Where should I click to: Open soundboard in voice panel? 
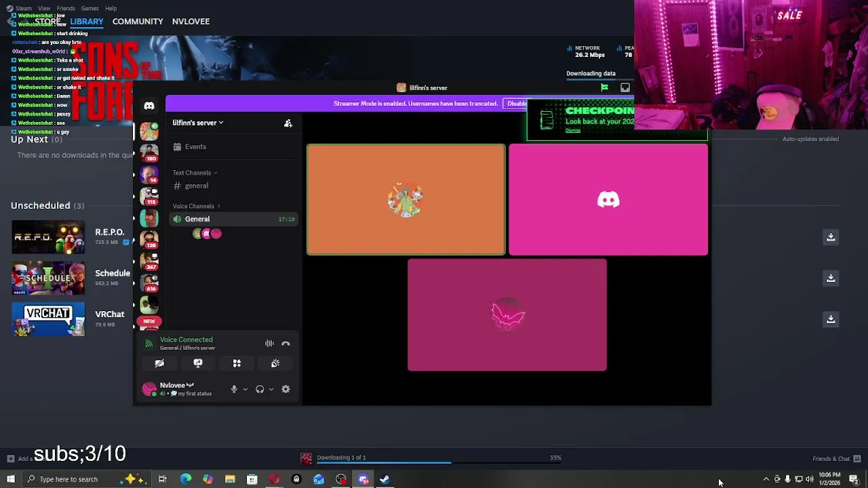(x=275, y=363)
